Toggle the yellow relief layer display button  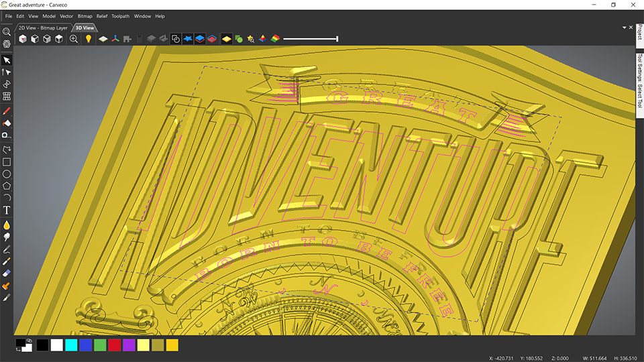[227, 39]
